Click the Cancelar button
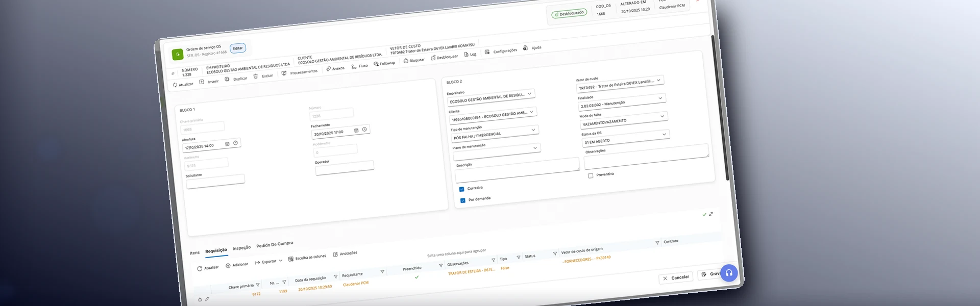This screenshot has height=306, width=980. [x=676, y=277]
